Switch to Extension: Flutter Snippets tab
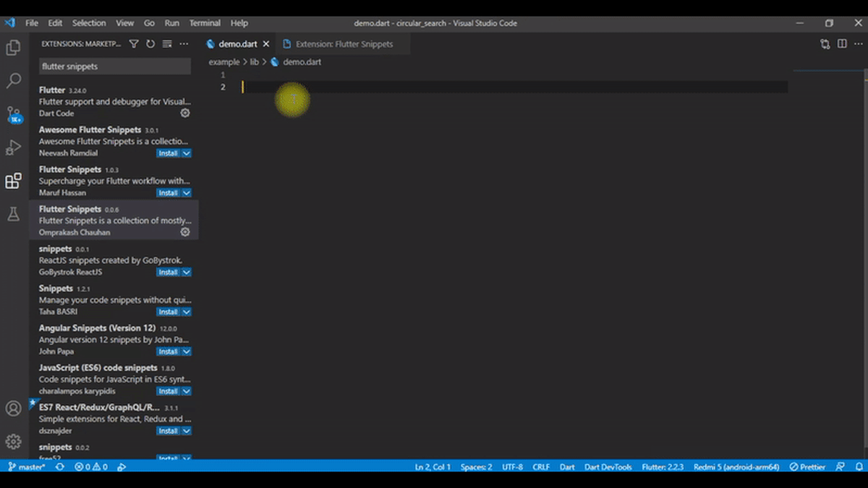This screenshot has height=488, width=868. pyautogui.click(x=344, y=44)
